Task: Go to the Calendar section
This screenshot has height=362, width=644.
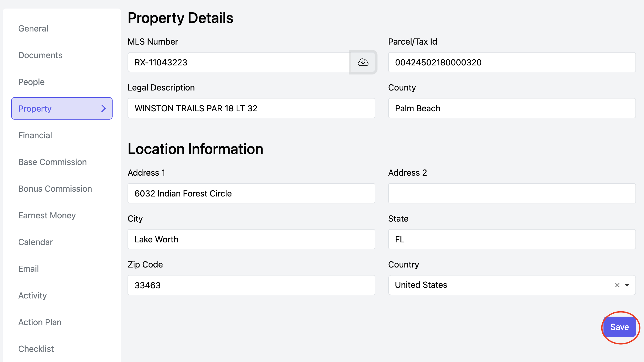Action: pyautogui.click(x=35, y=242)
